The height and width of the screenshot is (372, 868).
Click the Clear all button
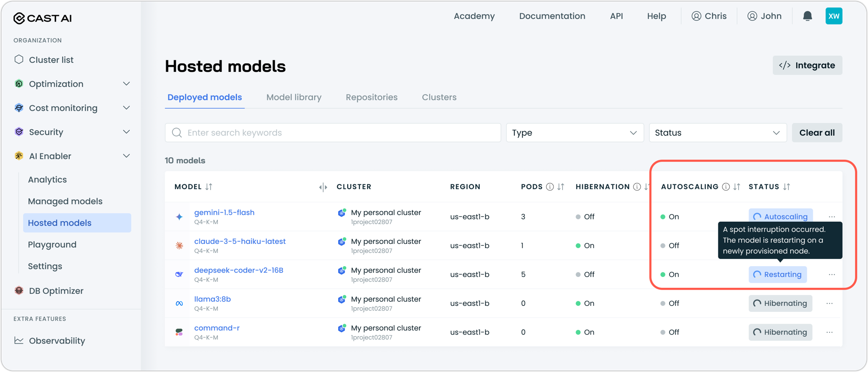click(817, 133)
